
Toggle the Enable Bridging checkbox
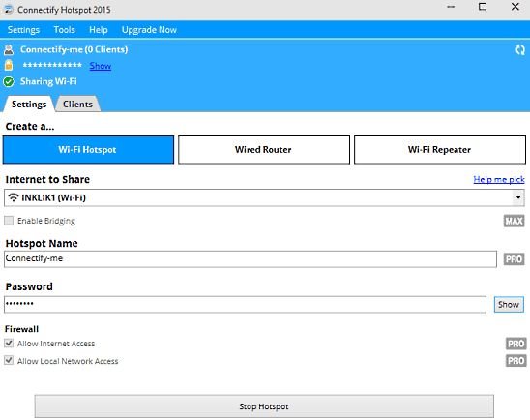click(x=9, y=221)
